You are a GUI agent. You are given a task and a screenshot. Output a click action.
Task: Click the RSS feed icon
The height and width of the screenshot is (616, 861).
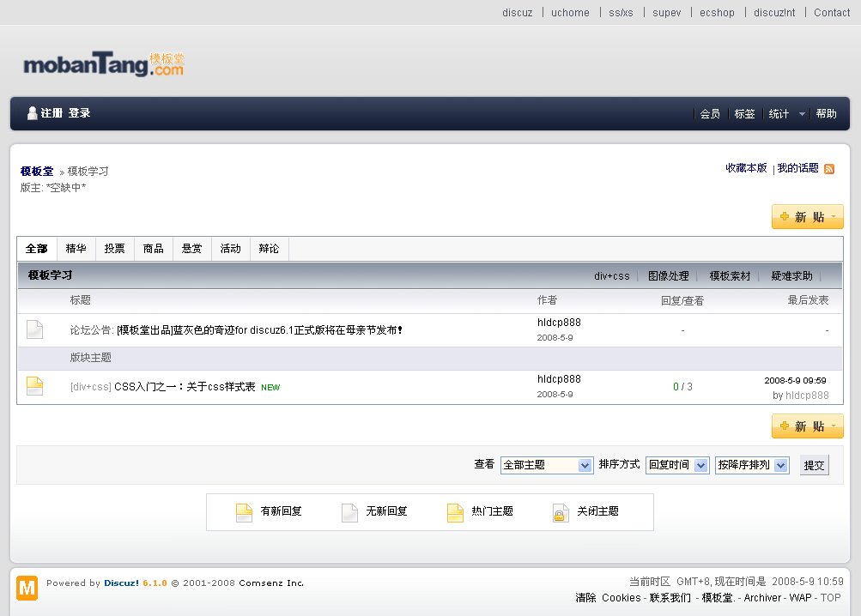(829, 169)
